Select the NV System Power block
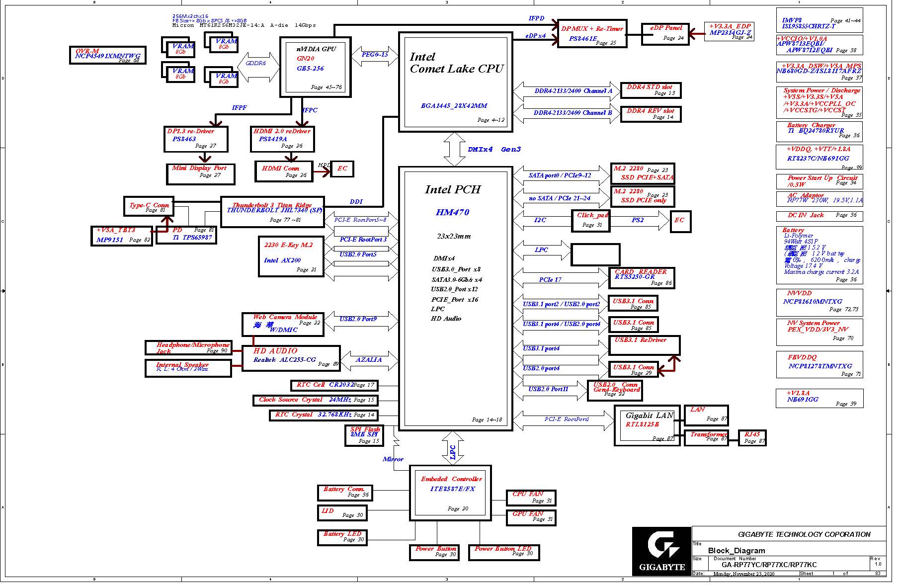Viewport: 901px width, 588px height. coord(819,332)
